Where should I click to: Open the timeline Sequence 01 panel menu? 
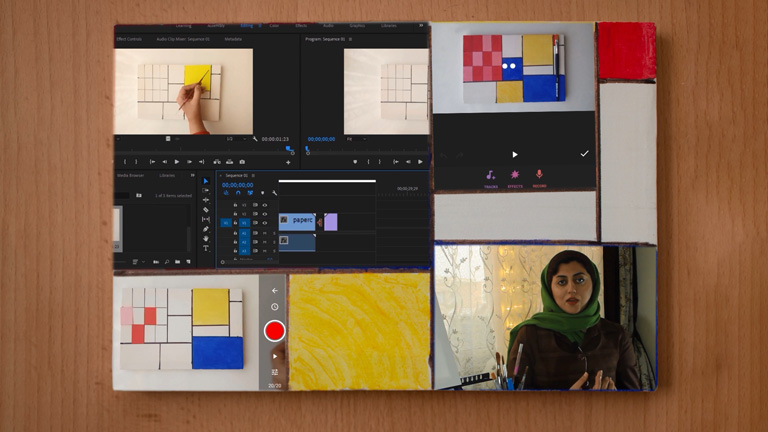pos(253,175)
